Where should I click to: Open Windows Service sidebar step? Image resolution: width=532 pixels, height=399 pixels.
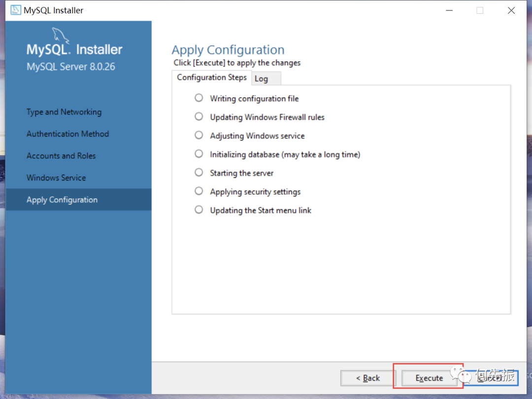(56, 177)
